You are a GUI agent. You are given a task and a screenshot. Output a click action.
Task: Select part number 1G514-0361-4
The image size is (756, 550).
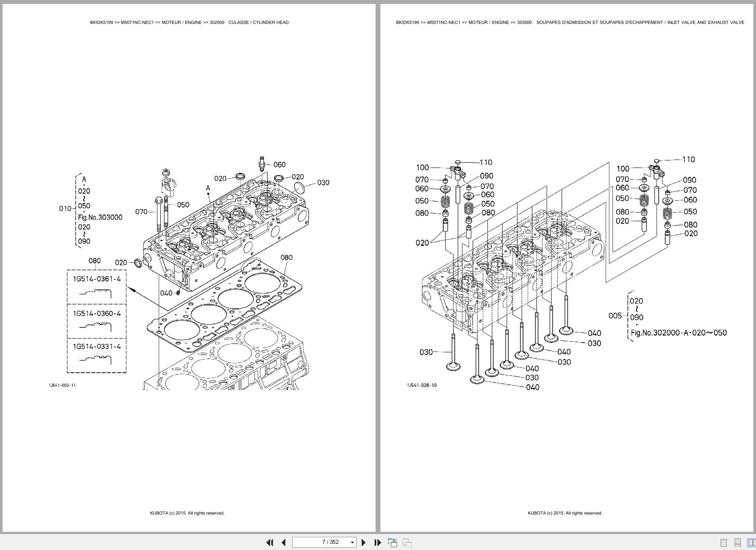click(97, 279)
